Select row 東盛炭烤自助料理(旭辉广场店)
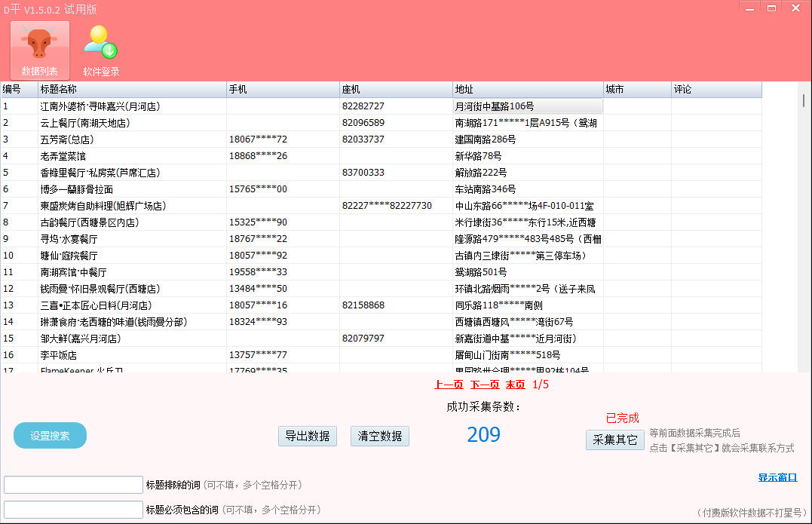Viewport: 812px width, 524px height. pyautogui.click(x=381, y=206)
